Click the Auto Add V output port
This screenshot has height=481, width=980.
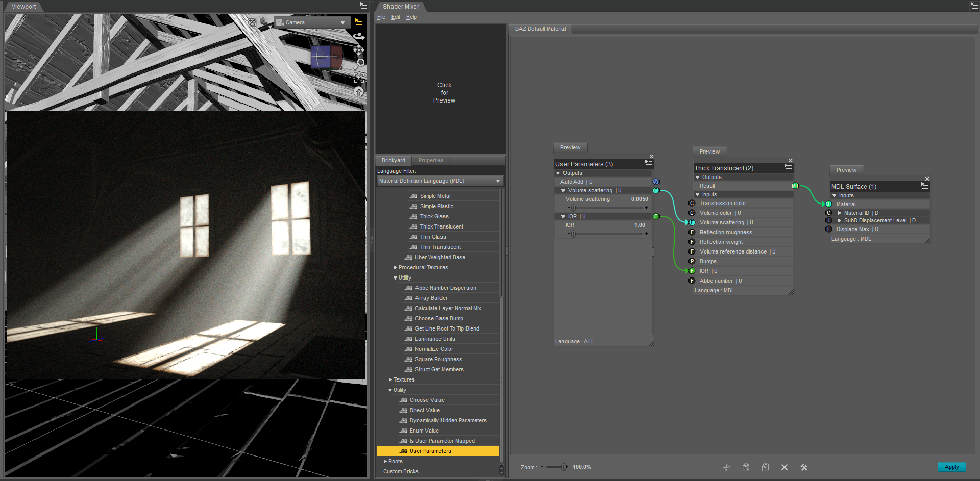coord(656,182)
